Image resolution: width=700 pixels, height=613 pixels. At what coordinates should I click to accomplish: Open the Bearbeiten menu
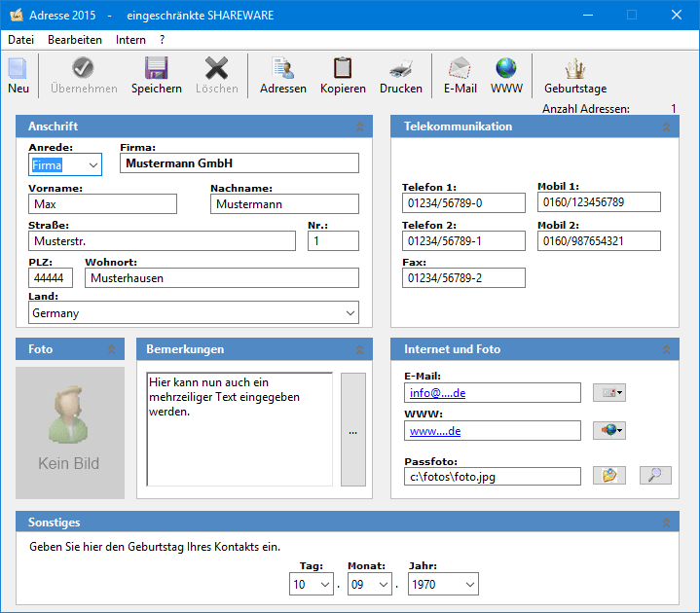click(x=75, y=40)
